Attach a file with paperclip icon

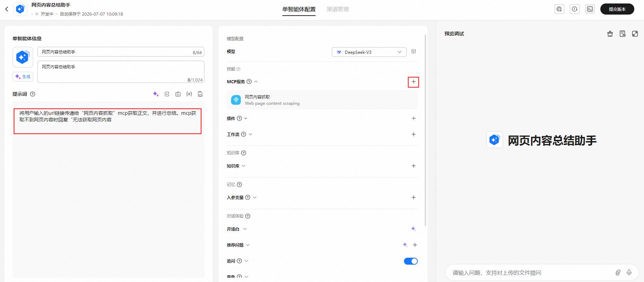coord(618,273)
